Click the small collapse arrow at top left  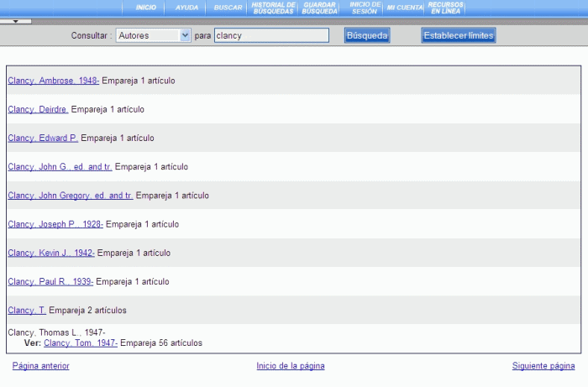click(15, 21)
